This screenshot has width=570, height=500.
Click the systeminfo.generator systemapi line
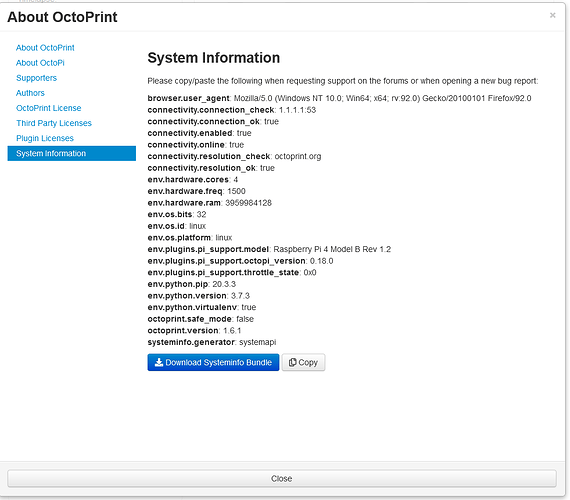pyautogui.click(x=212, y=343)
